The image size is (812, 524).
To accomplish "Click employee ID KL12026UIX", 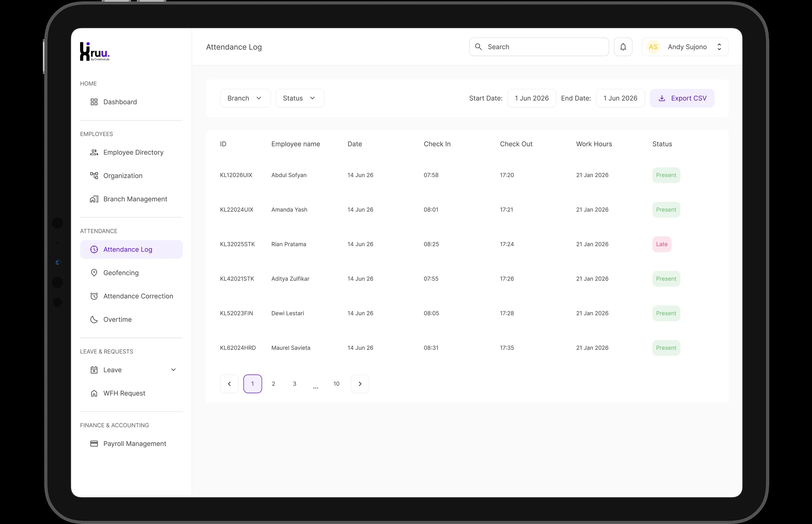I will pos(236,175).
